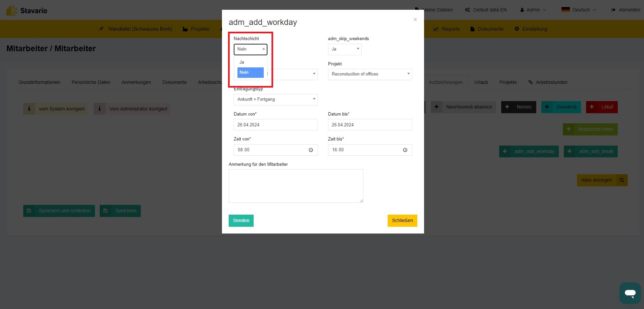
Task: Select 'Ja' in the Nachtschicht dropdown list
Action: (x=250, y=62)
